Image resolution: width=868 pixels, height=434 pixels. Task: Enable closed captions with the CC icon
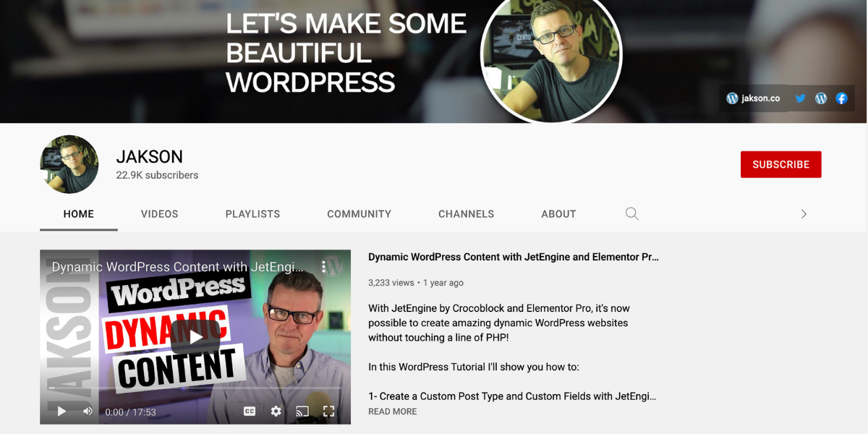(249, 410)
